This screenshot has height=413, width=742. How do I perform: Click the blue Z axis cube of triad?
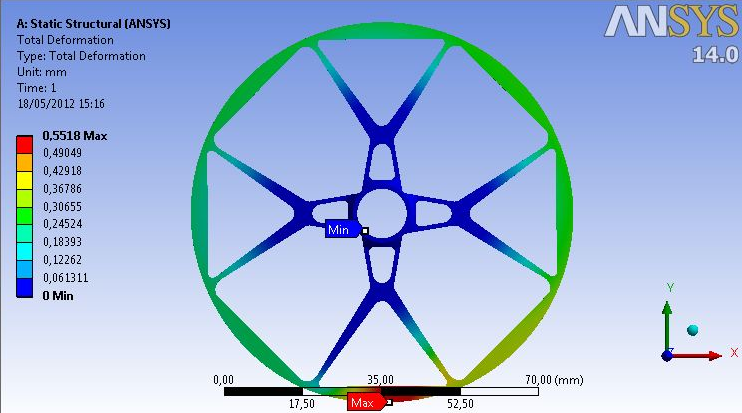(x=669, y=354)
